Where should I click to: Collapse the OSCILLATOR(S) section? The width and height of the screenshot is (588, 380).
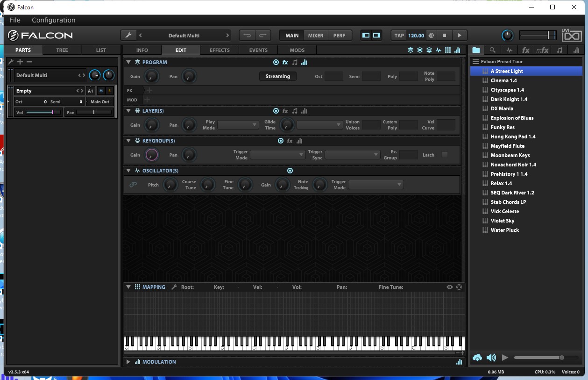click(128, 171)
